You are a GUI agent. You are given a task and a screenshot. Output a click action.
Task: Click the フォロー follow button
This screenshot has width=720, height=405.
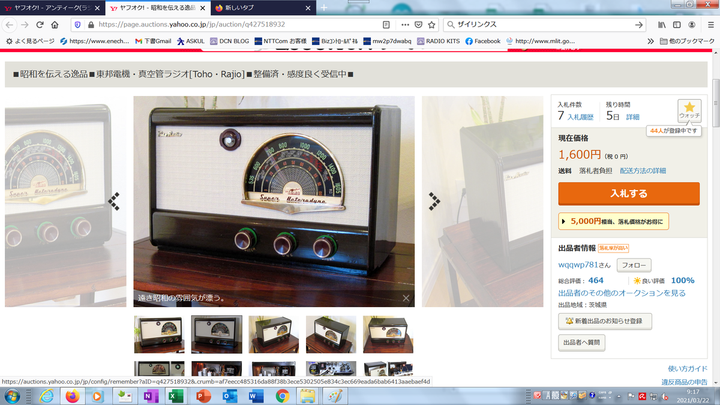click(634, 265)
